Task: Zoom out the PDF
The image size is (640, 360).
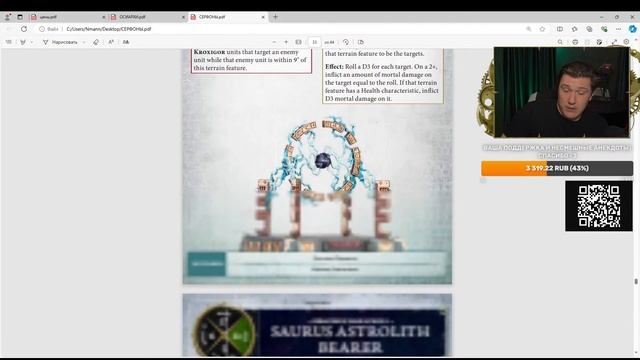Action: pos(274,42)
